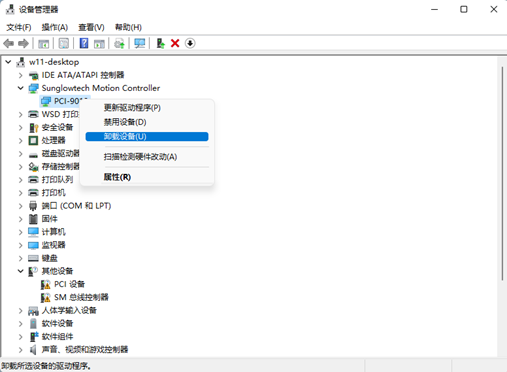Viewport: 507px width, 372px height.
Task: Click the 设备管理器 title bar icon
Action: [10, 9]
